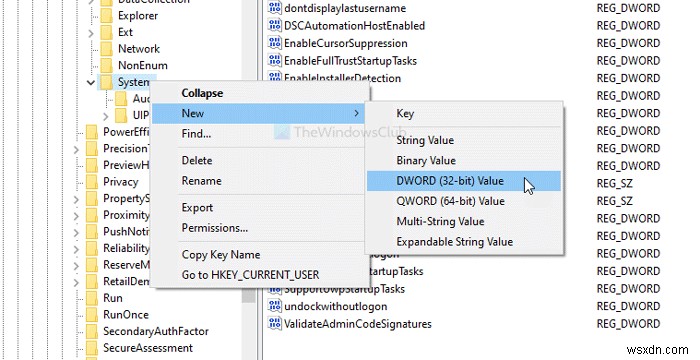This screenshot has height=360, width=700.
Task: Select the EnableFullTrustStartupTasks value icon
Action: (x=274, y=60)
